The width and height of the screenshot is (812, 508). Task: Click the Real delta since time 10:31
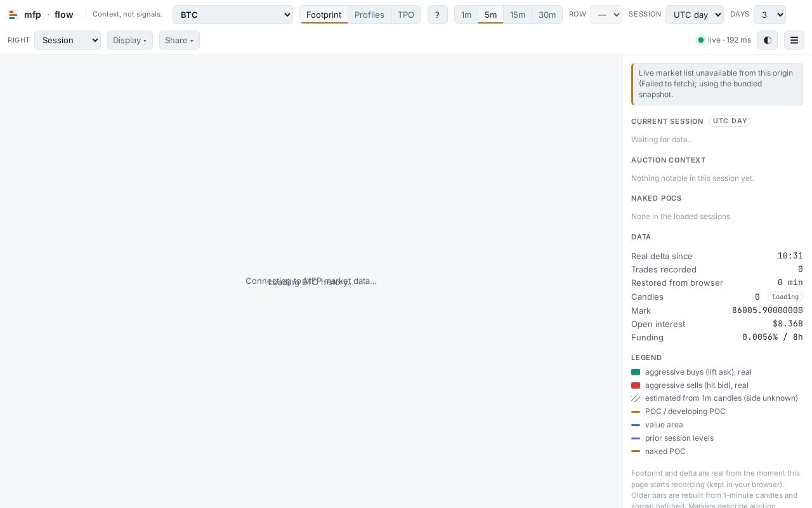790,256
